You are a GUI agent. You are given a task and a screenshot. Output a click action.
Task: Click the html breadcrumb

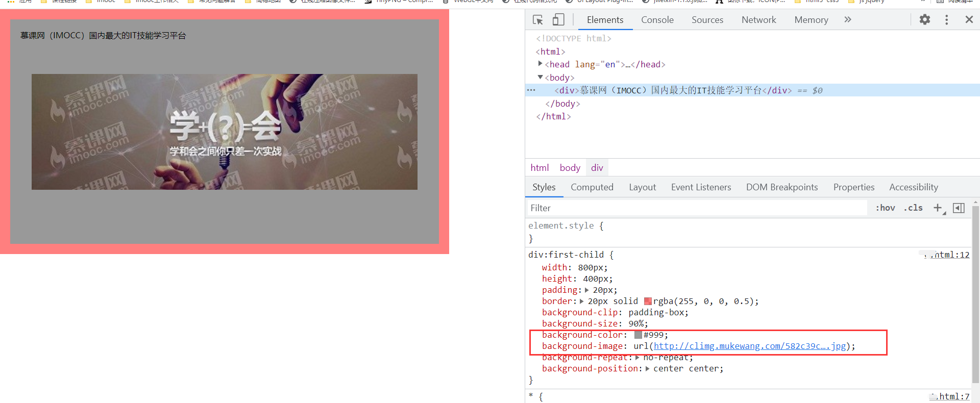pos(540,168)
